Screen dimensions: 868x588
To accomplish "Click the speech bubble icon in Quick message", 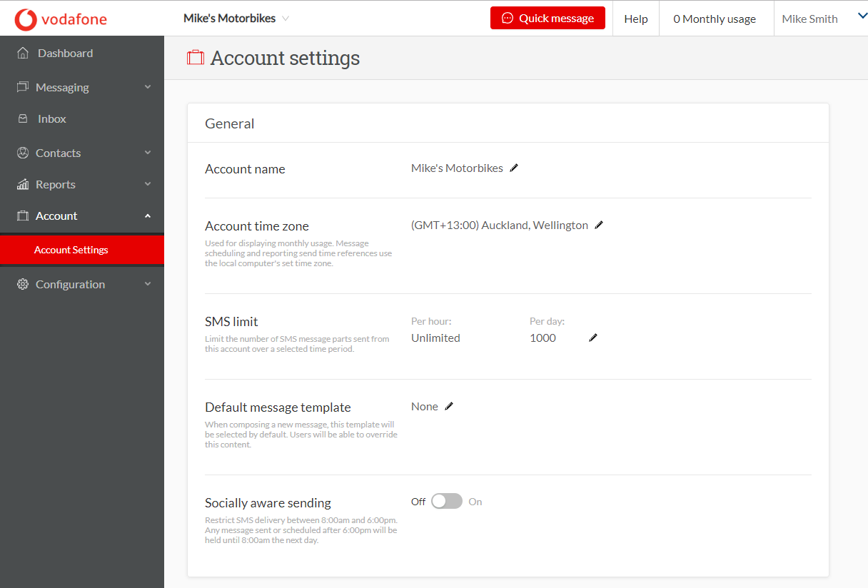I will (508, 19).
